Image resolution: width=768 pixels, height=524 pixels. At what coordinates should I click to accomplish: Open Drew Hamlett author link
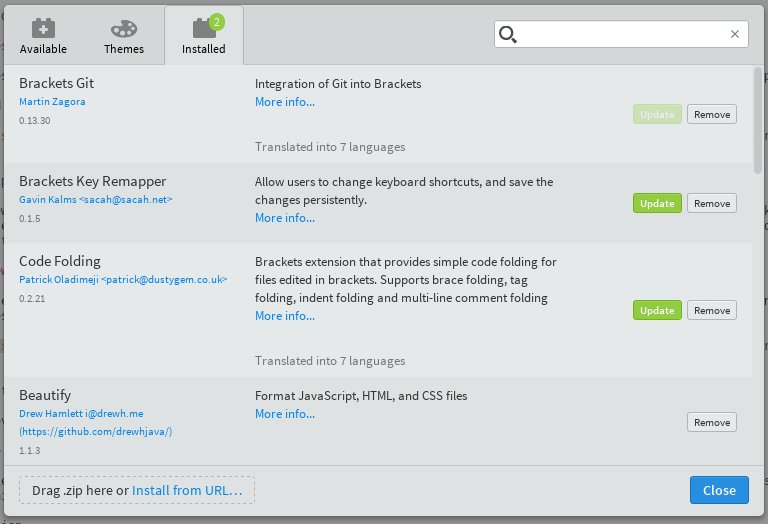81,413
